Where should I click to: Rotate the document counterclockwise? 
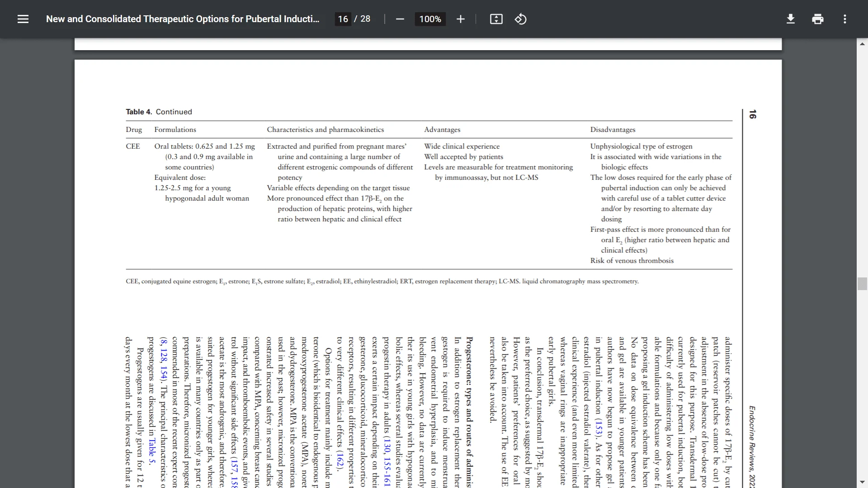520,19
